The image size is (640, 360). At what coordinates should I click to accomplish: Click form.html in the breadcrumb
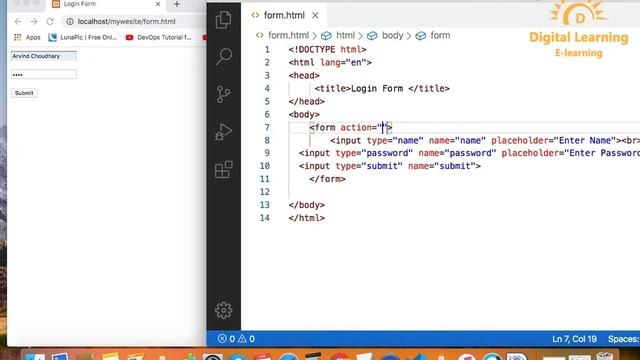(288, 36)
